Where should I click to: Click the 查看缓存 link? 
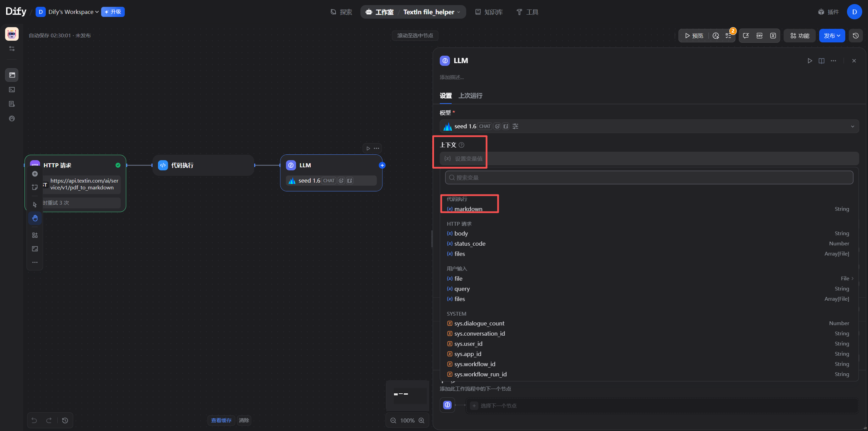[x=221, y=420]
